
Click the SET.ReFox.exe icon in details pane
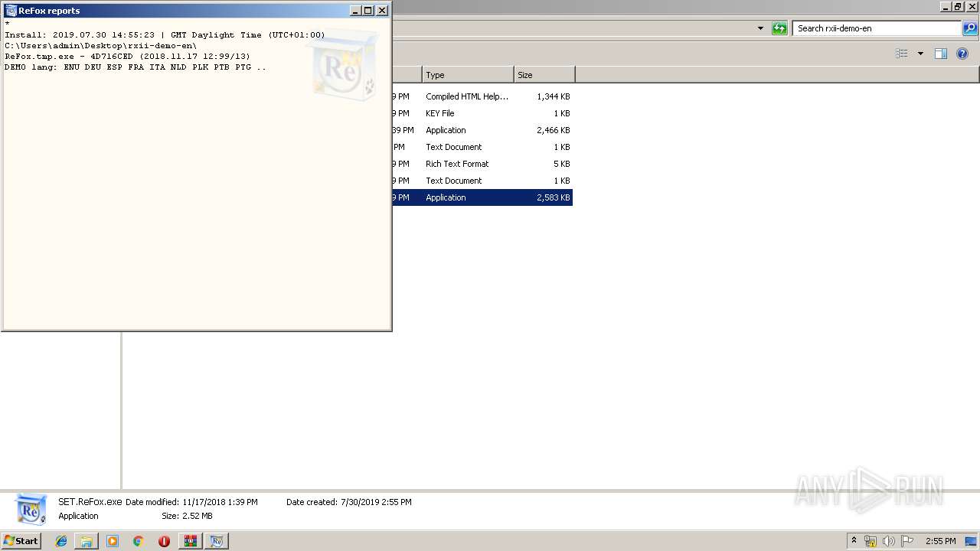tap(31, 509)
